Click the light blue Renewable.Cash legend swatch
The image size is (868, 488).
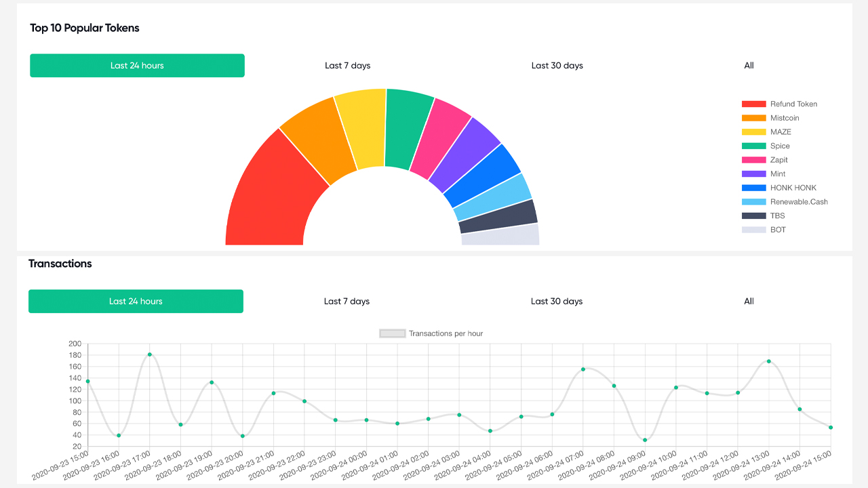[753, 202]
